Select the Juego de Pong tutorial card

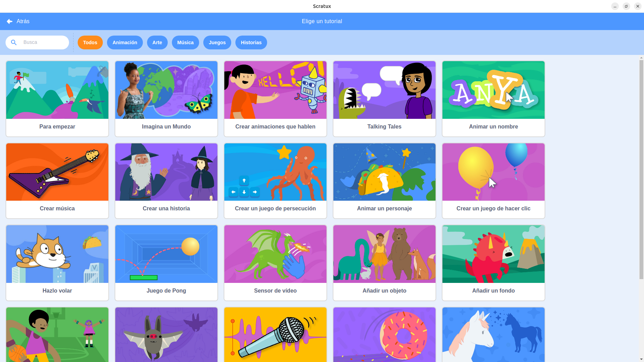(x=166, y=263)
